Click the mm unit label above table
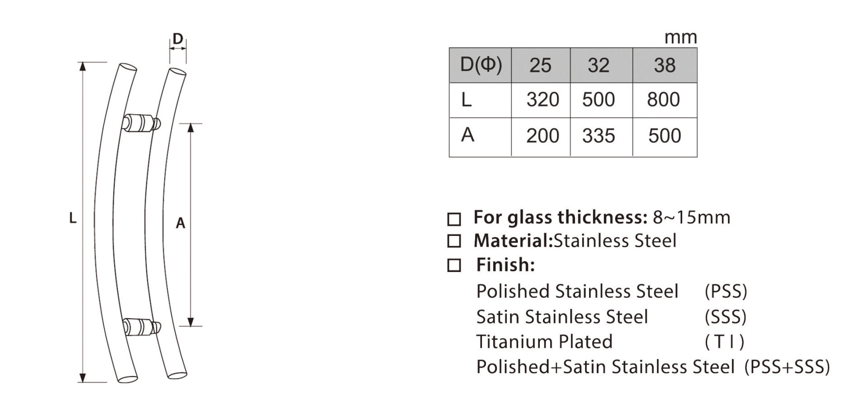Screen dimensions: 868x394 [680, 38]
